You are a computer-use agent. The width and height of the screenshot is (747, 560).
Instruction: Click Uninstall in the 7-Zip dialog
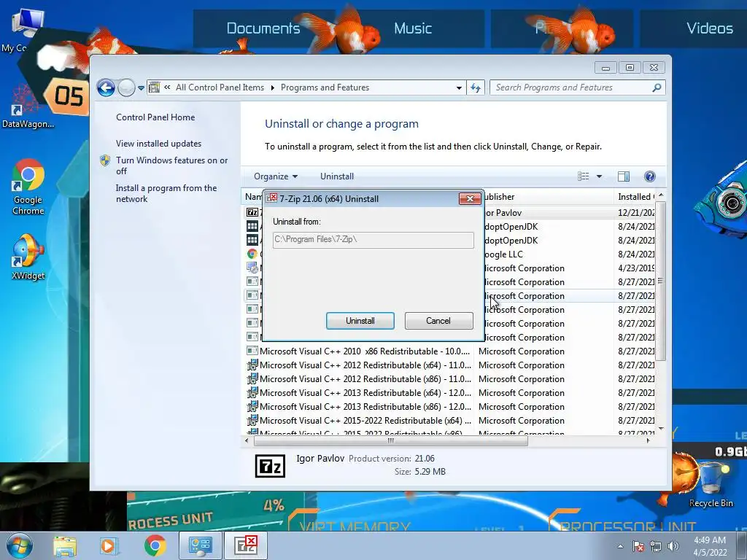tap(360, 321)
